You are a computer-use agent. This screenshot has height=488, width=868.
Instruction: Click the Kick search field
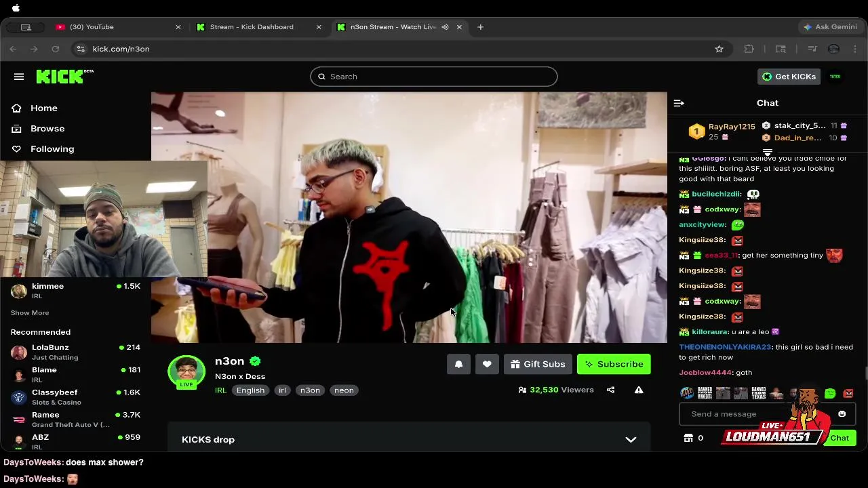point(434,77)
